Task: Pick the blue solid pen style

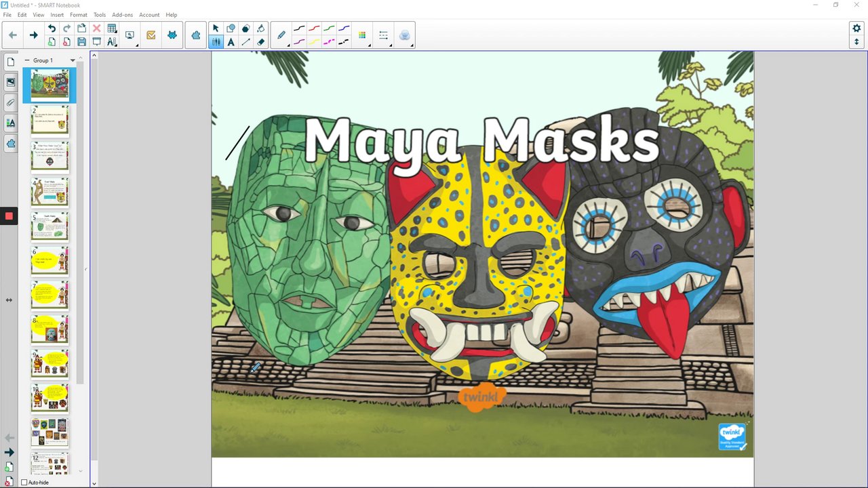Action: (x=344, y=28)
